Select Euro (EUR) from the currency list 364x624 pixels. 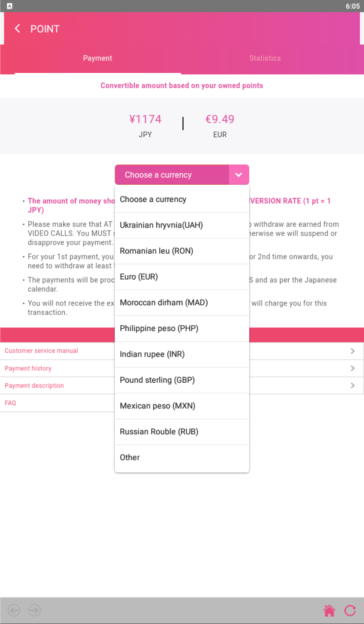click(182, 277)
